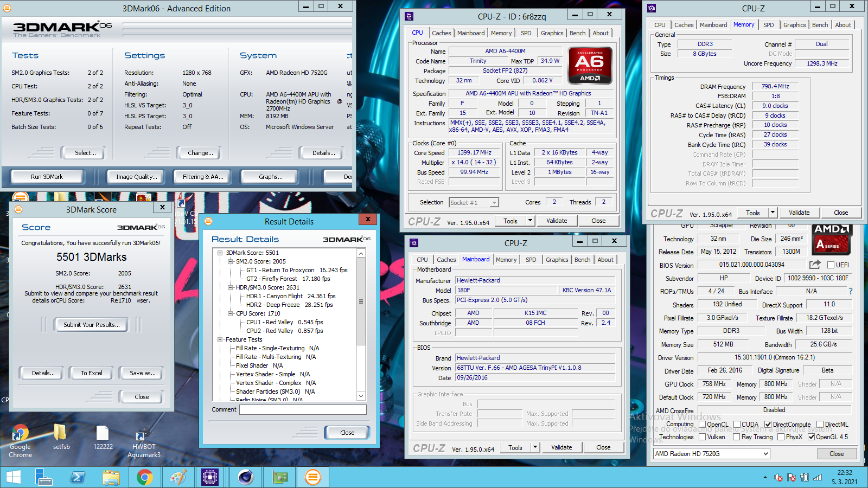
Task: Click Submit Your Results... button
Action: pyautogui.click(x=91, y=325)
